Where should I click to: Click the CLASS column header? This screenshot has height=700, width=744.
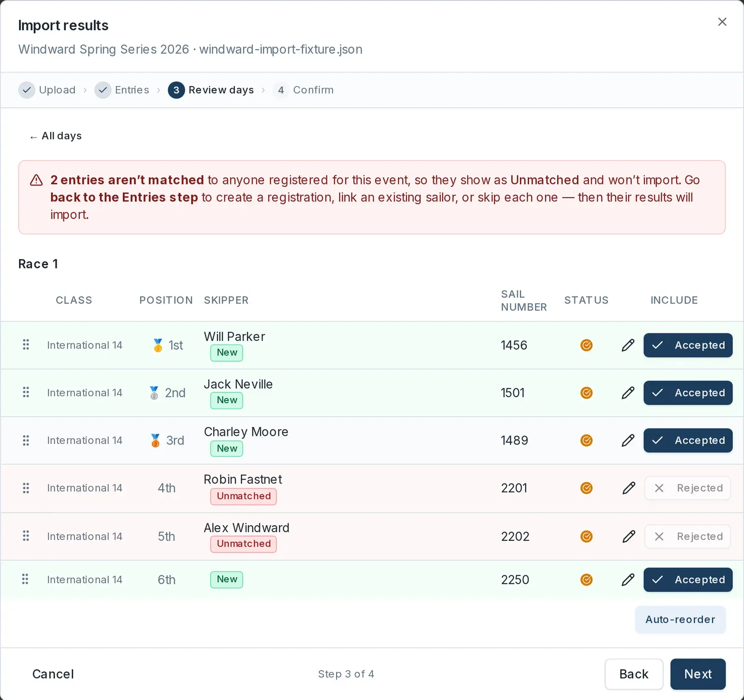click(x=74, y=300)
